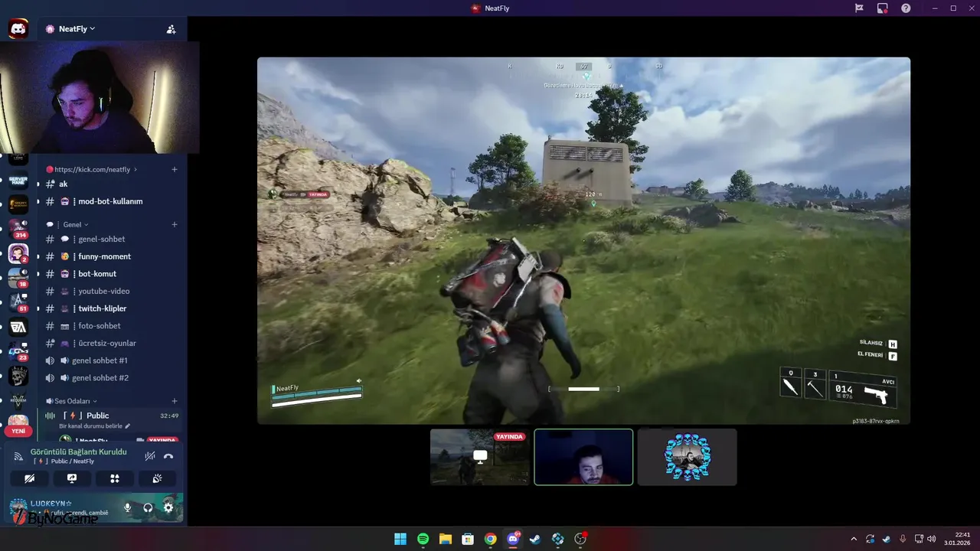Select the webcam participant tile
The image size is (980, 551).
click(x=583, y=457)
